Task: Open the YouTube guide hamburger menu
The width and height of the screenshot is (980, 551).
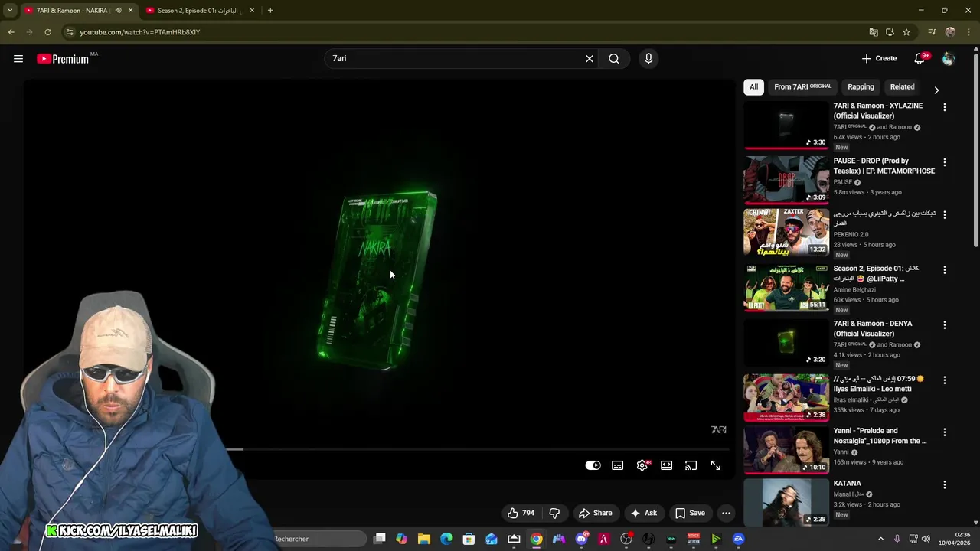Action: coord(18,59)
